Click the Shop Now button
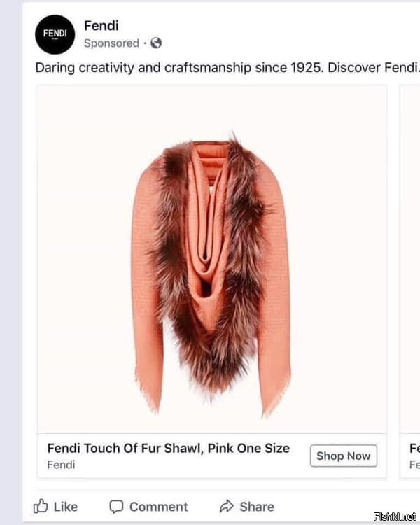The image size is (420, 525). tap(344, 456)
